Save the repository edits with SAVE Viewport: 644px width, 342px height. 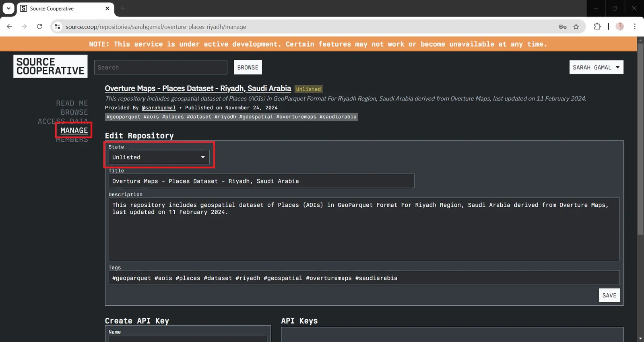coord(609,295)
